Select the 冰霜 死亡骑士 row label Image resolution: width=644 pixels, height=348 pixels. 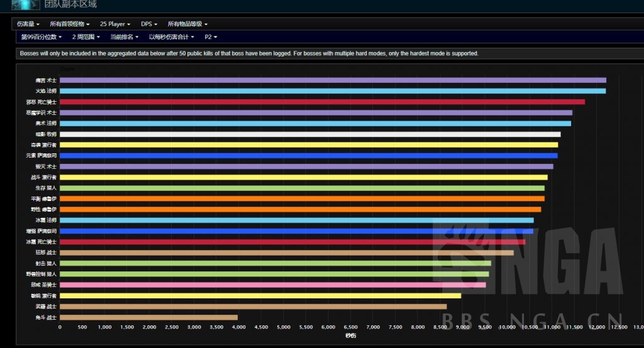(x=42, y=242)
